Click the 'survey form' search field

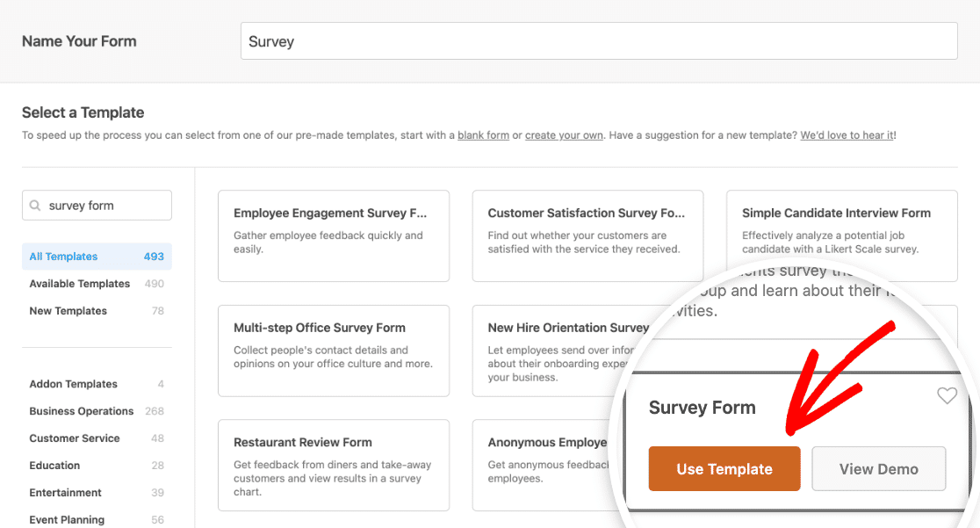[x=97, y=205]
